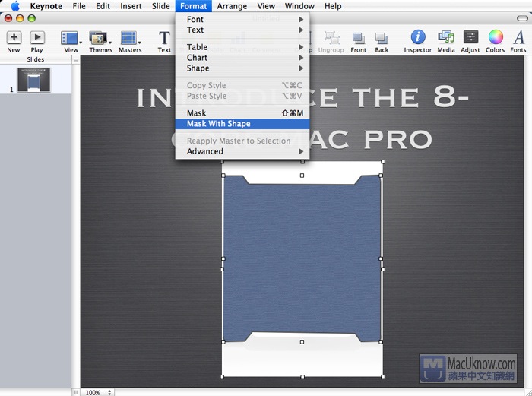Viewport: 532px width, 396px height.
Task: Open the View toolbar icon
Action: pos(69,38)
